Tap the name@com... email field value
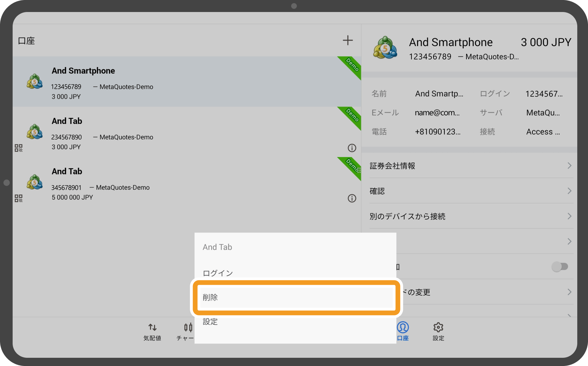The height and width of the screenshot is (366, 588). point(437,113)
